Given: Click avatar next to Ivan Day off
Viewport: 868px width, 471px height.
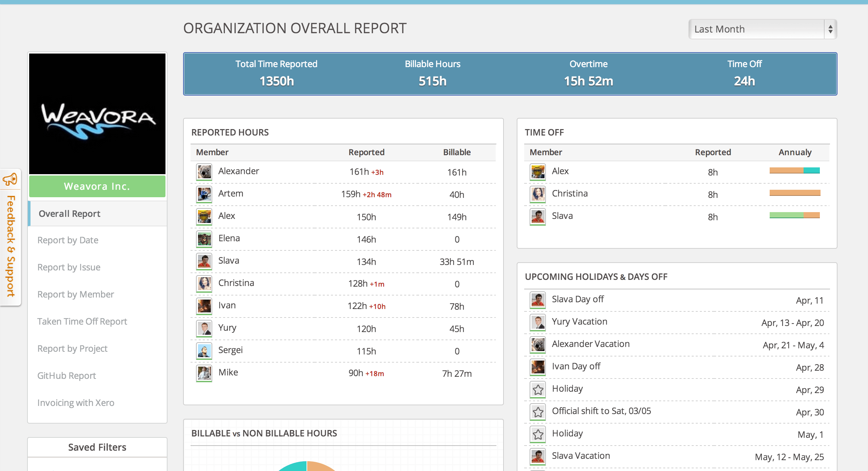Looking at the screenshot, I should [538, 367].
